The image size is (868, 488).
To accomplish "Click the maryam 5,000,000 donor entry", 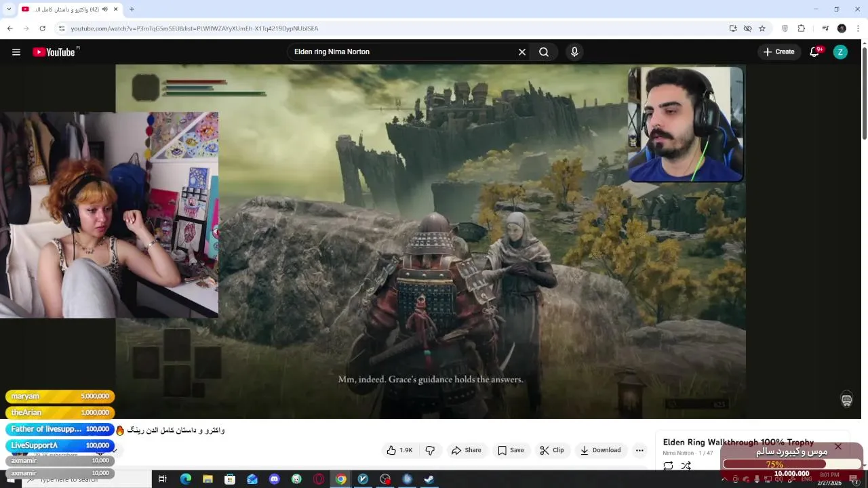I will (60, 396).
